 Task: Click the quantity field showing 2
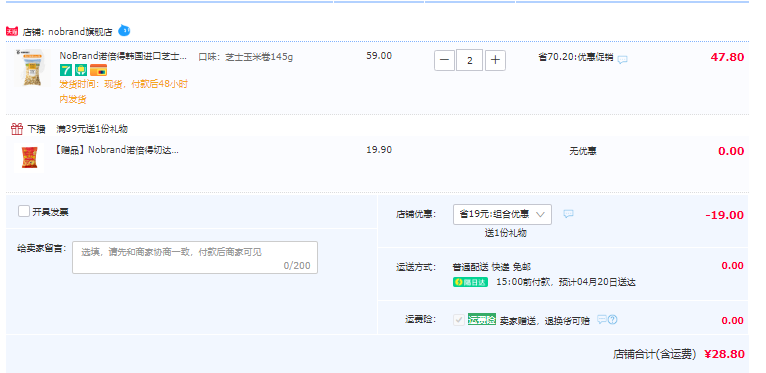tap(469, 60)
